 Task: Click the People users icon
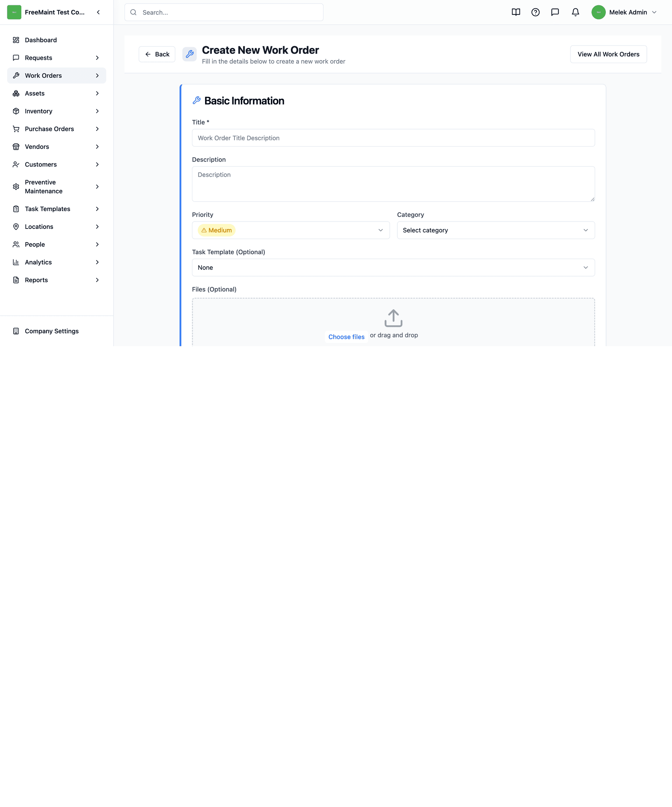point(16,244)
